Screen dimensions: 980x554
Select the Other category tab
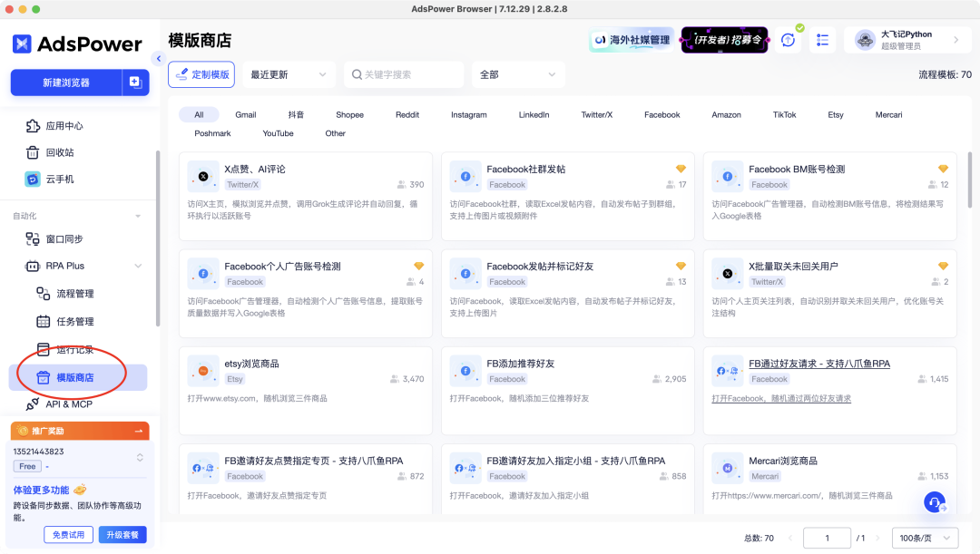click(x=335, y=133)
